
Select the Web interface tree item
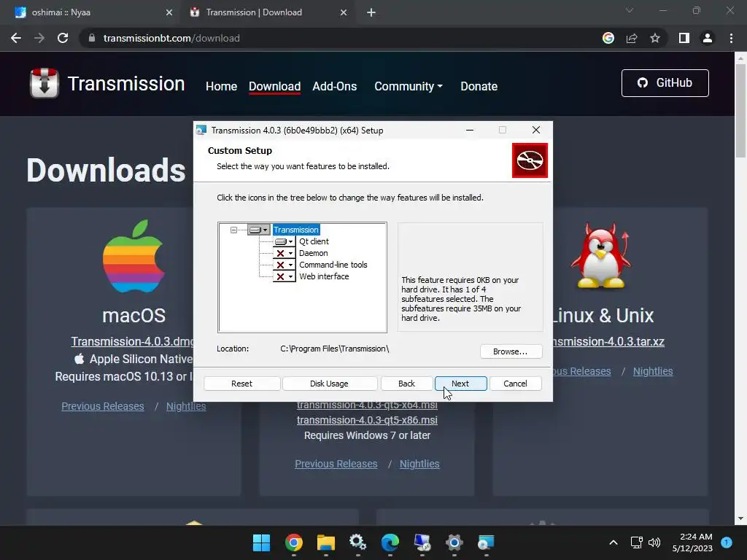pos(324,276)
